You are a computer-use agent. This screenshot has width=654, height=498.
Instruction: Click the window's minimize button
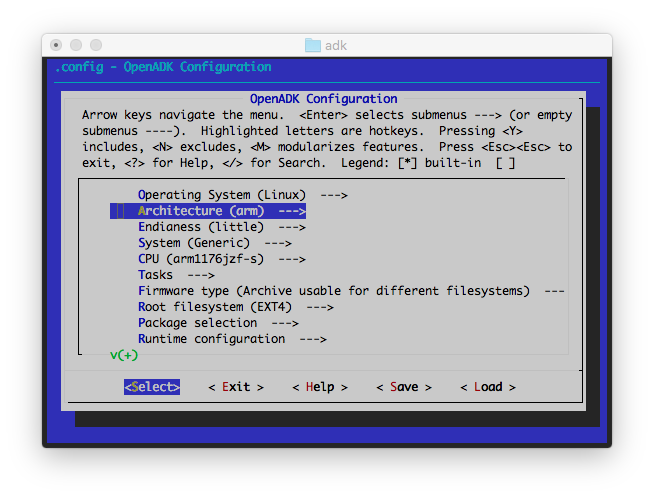click(76, 46)
